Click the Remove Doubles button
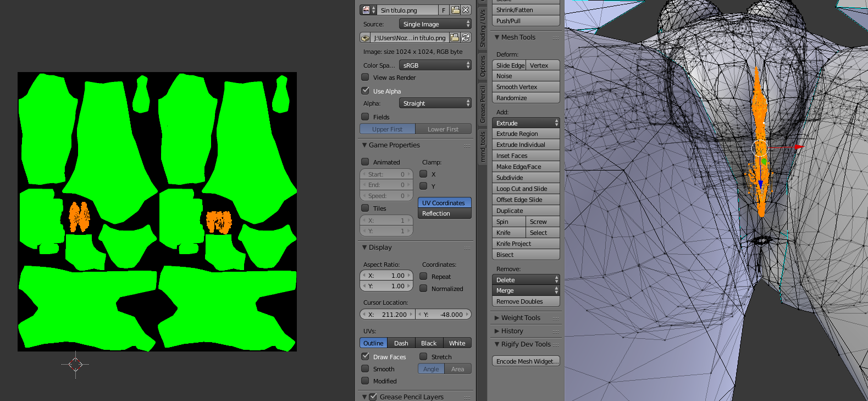This screenshot has height=401, width=868. [526, 301]
